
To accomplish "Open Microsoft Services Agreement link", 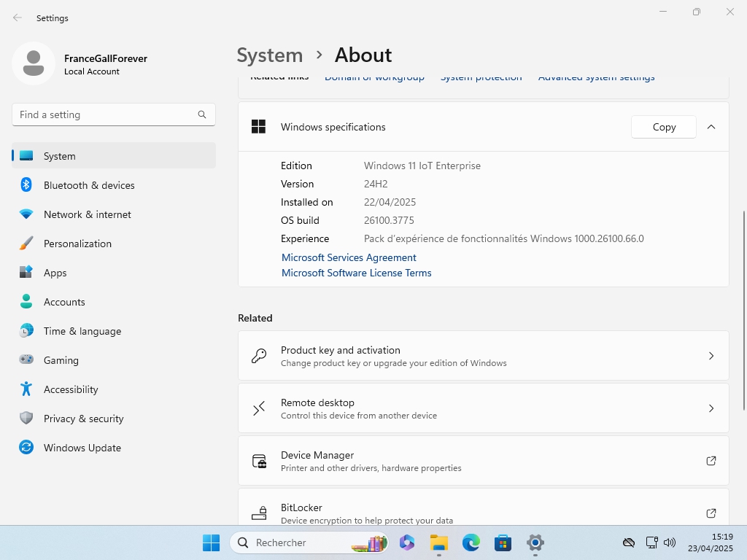I will click(349, 257).
